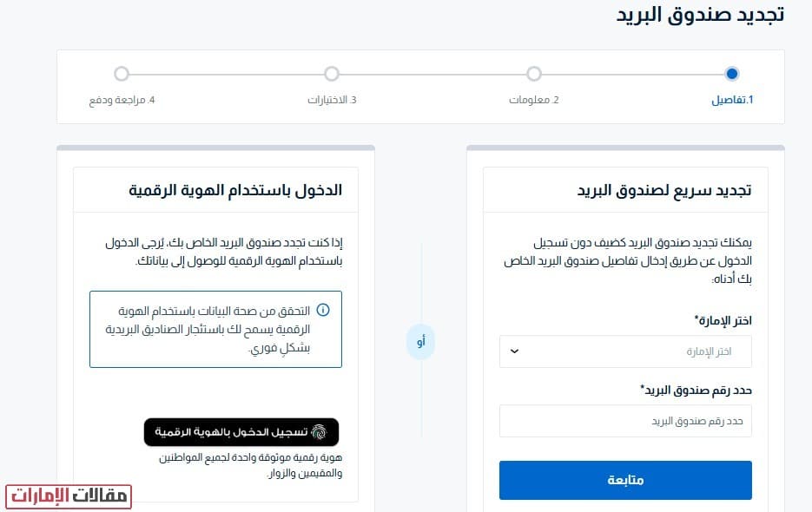Click the أو divider circle between the two cards
Image resolution: width=812 pixels, height=512 pixels.
pyautogui.click(x=420, y=342)
